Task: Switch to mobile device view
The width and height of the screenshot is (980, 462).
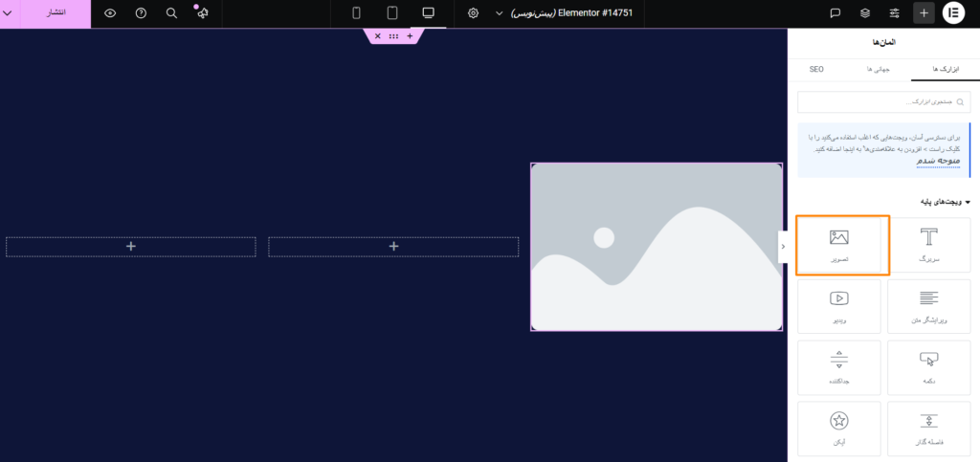Action: click(357, 13)
